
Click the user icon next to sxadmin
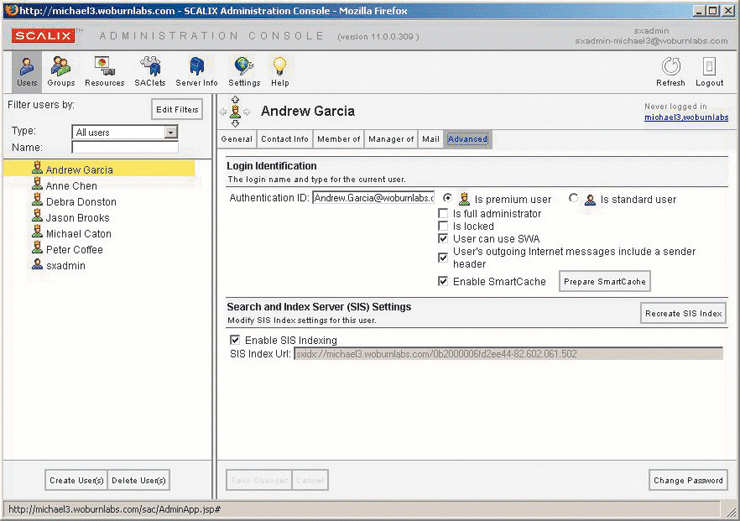(x=37, y=264)
